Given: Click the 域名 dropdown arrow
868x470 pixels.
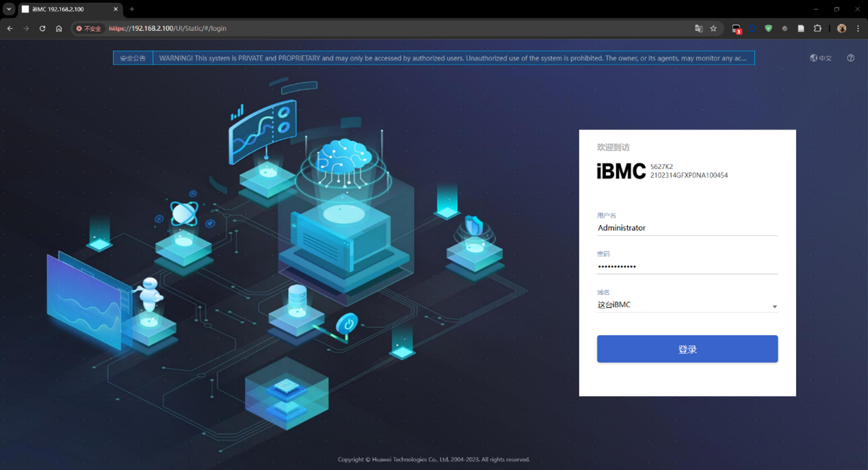Looking at the screenshot, I should click(x=774, y=306).
